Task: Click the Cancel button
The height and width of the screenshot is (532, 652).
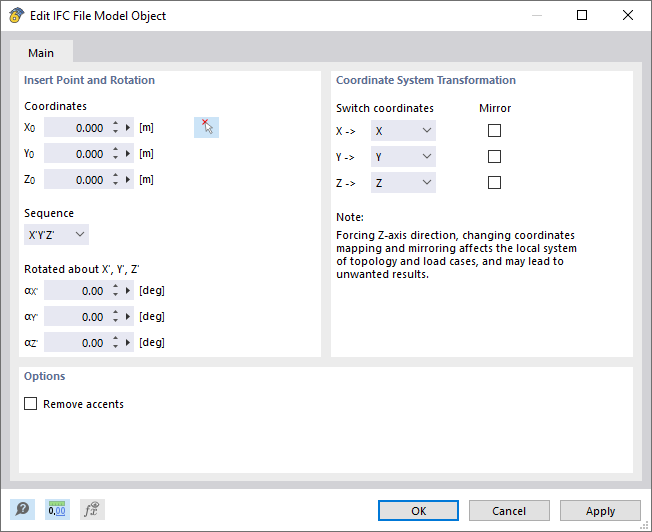Action: click(509, 511)
